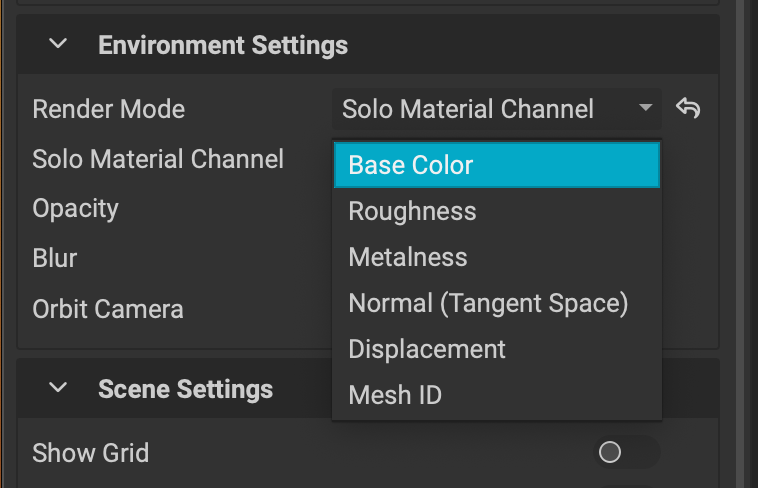Click the Orbit Camera setting label

pos(107,308)
